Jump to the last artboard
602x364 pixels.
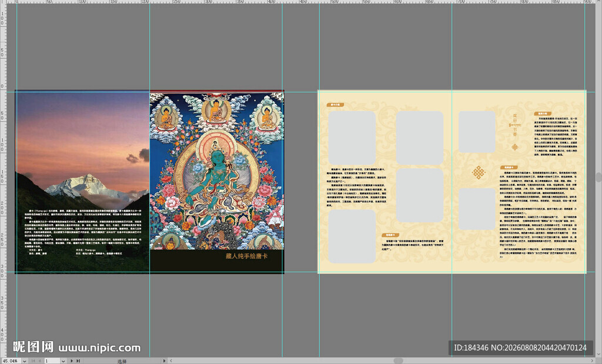[78, 361]
